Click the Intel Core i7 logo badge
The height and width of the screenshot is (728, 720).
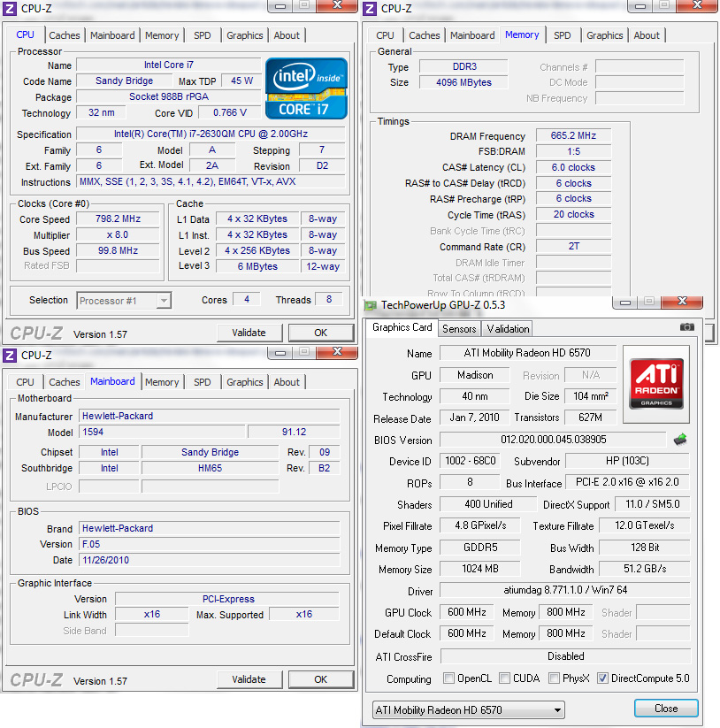point(305,88)
